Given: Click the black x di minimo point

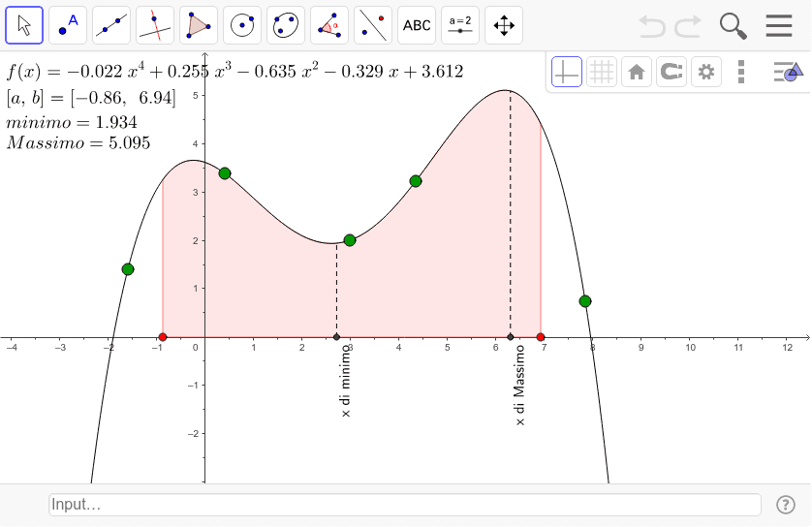Looking at the screenshot, I should click(x=336, y=337).
